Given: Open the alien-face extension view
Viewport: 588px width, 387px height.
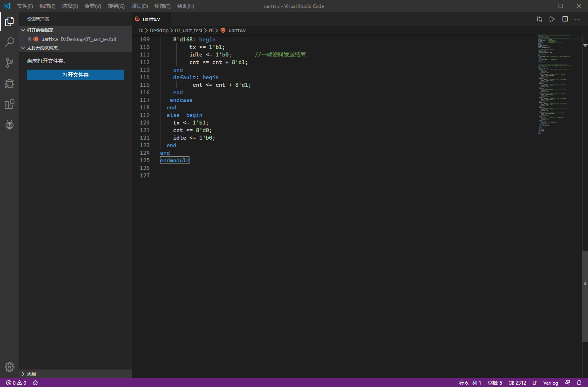Looking at the screenshot, I should pyautogui.click(x=10, y=125).
